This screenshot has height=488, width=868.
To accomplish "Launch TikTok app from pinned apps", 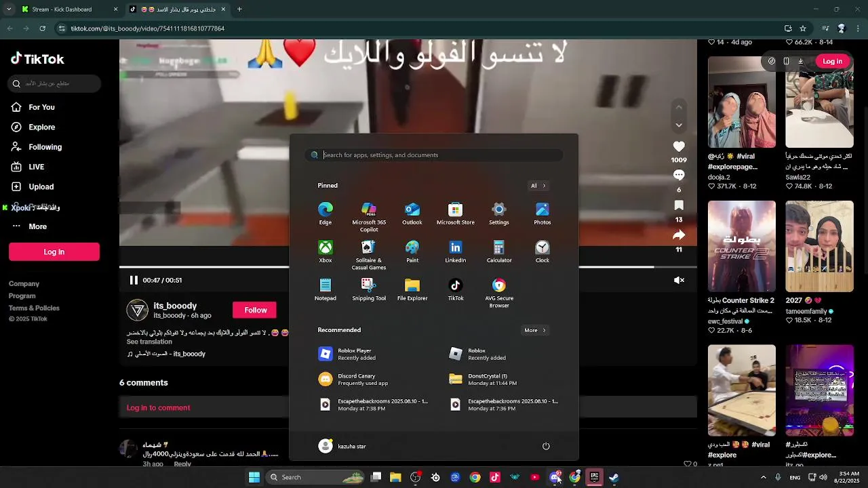I will (456, 289).
